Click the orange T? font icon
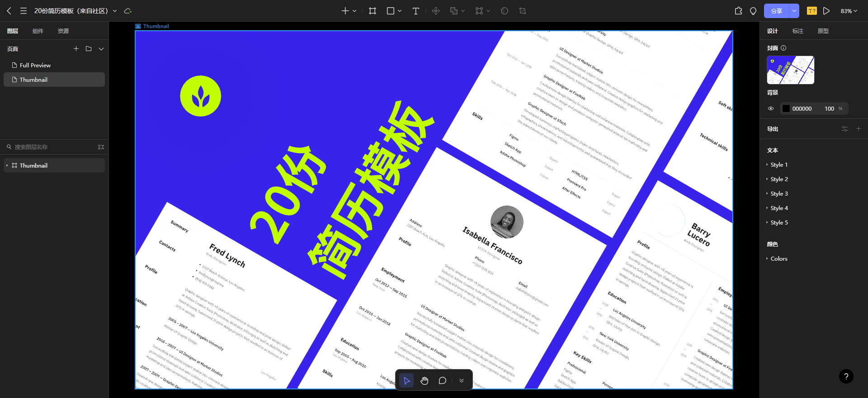 [x=812, y=11]
